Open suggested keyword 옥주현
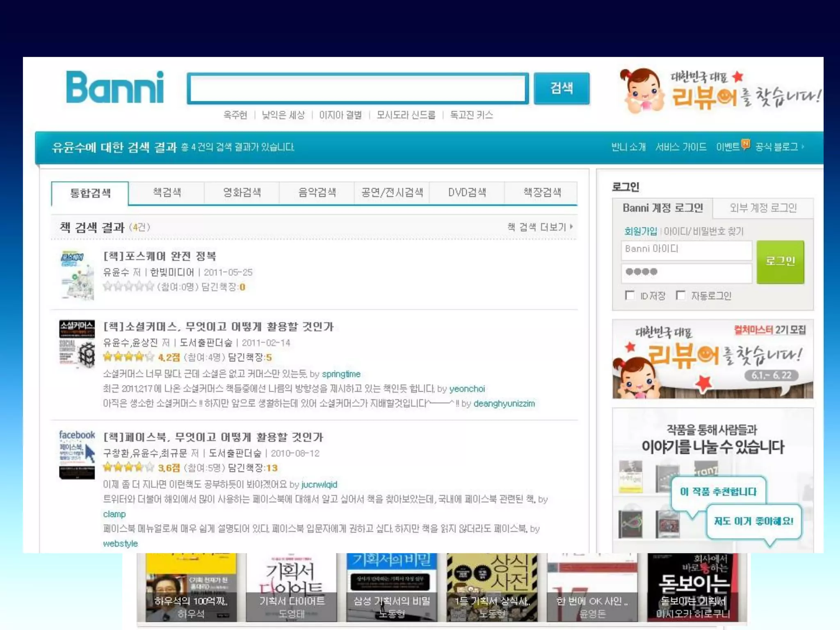This screenshot has height=630, width=840. pos(235,115)
